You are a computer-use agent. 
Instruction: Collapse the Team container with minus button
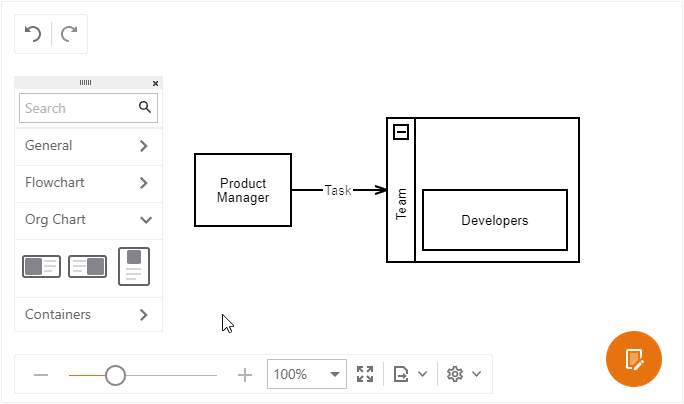point(401,132)
